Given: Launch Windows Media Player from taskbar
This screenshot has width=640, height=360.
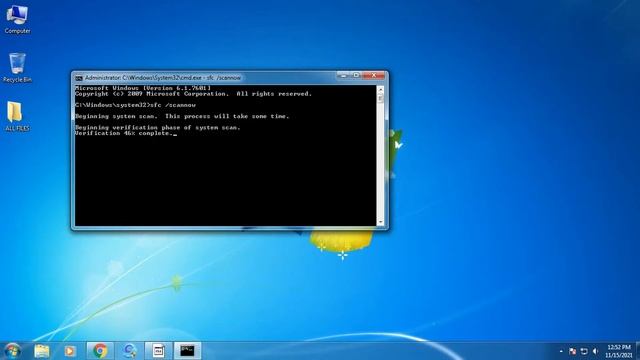Looking at the screenshot, I should 70,351.
